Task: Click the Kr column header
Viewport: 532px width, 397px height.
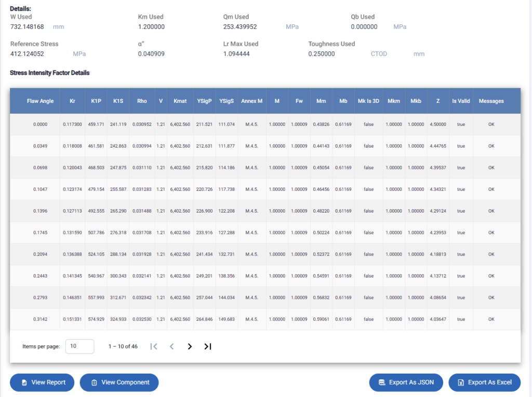Action: (72, 101)
